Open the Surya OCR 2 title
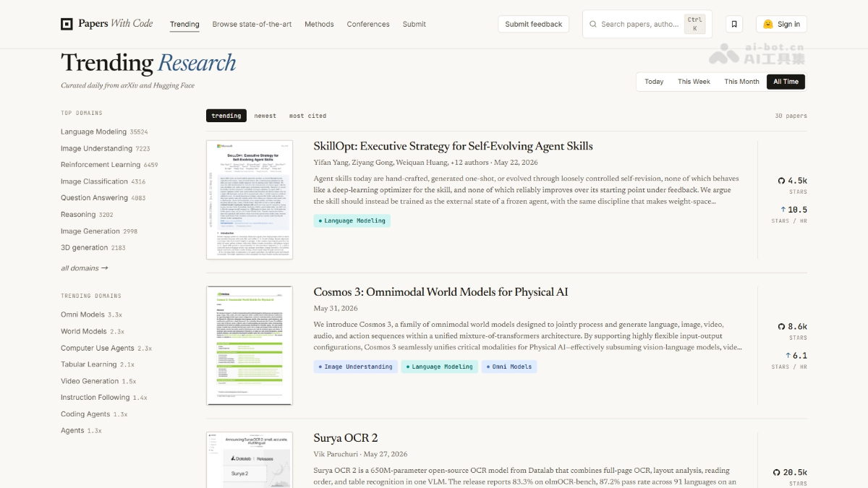The width and height of the screenshot is (868, 488). (346, 438)
